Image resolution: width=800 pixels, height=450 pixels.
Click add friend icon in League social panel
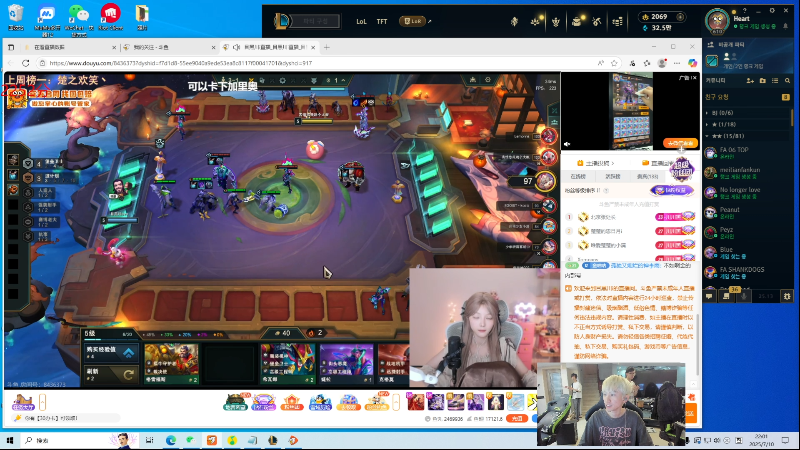point(750,81)
